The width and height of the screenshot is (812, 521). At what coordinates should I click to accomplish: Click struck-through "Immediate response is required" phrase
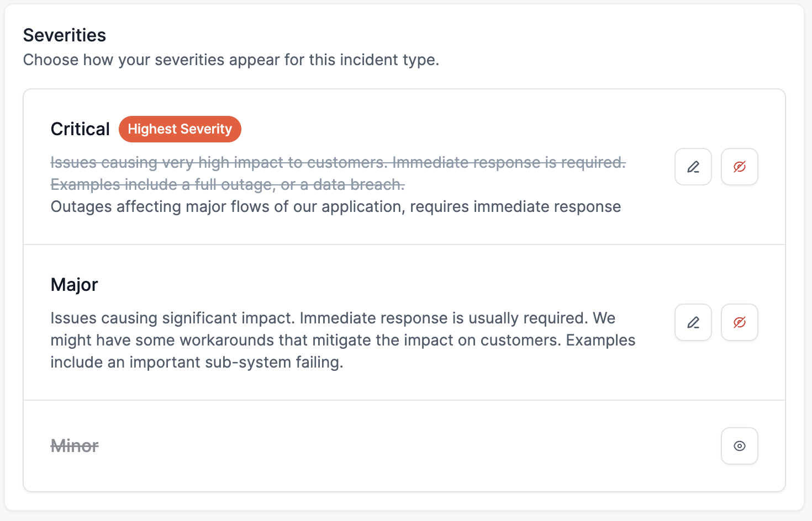(x=508, y=163)
